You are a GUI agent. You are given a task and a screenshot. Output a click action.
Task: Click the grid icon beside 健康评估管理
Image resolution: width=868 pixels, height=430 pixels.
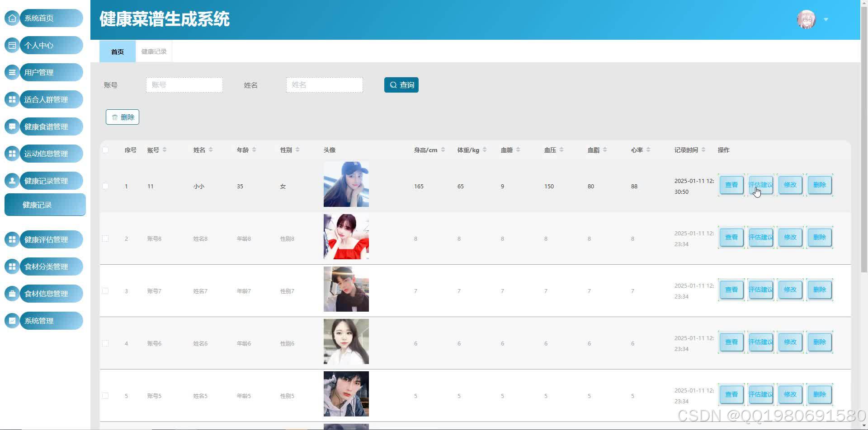point(12,239)
